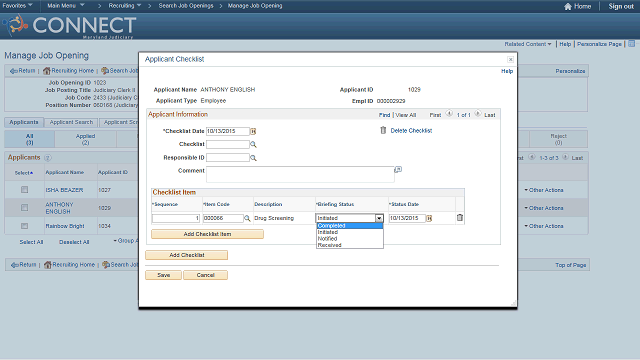Open Search Job Openings breadcrumb
This screenshot has width=640, height=360.
coord(186,6)
